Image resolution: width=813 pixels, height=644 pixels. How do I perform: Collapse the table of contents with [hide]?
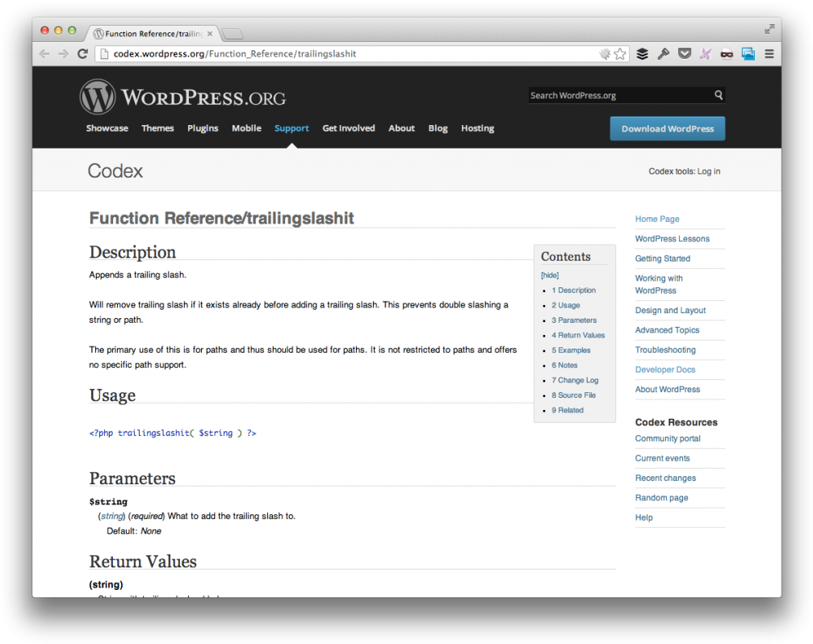click(x=550, y=274)
